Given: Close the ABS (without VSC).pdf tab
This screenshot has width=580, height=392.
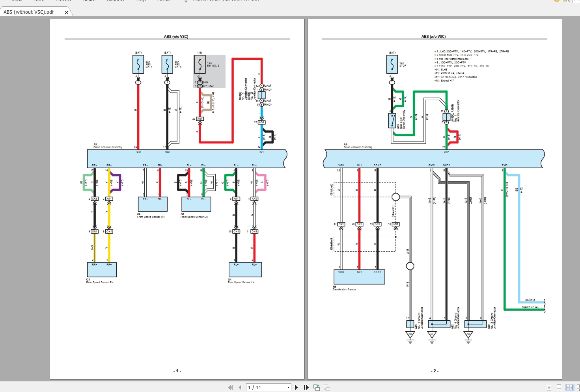Looking at the screenshot, I should tap(66, 12).
